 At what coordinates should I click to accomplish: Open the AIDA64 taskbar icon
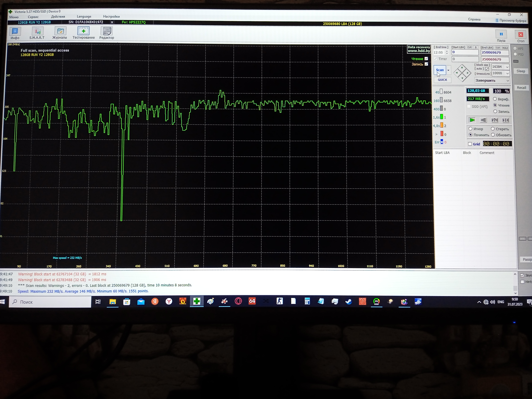click(252, 301)
